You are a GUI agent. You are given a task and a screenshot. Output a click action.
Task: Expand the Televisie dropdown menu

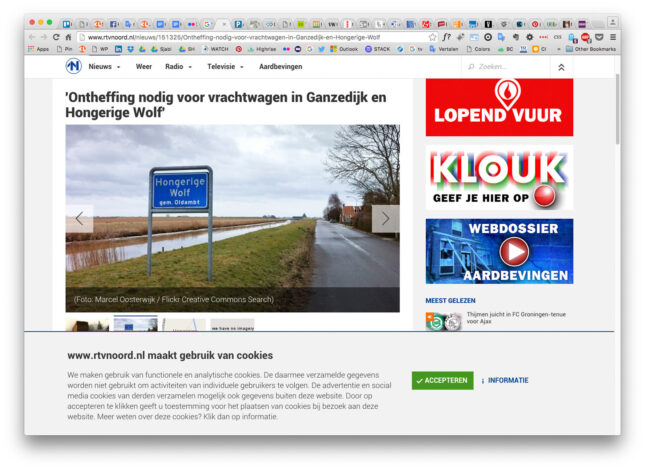pos(225,67)
